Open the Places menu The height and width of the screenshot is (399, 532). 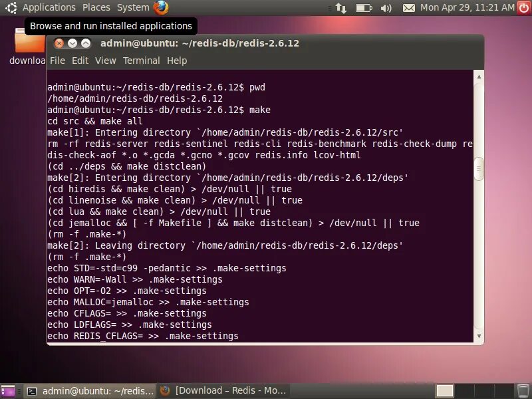pos(96,7)
